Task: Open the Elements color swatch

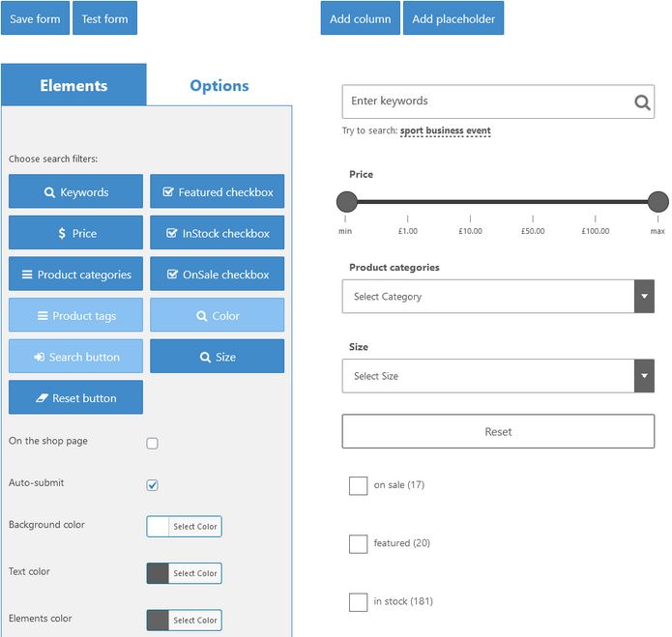Action: [158, 620]
